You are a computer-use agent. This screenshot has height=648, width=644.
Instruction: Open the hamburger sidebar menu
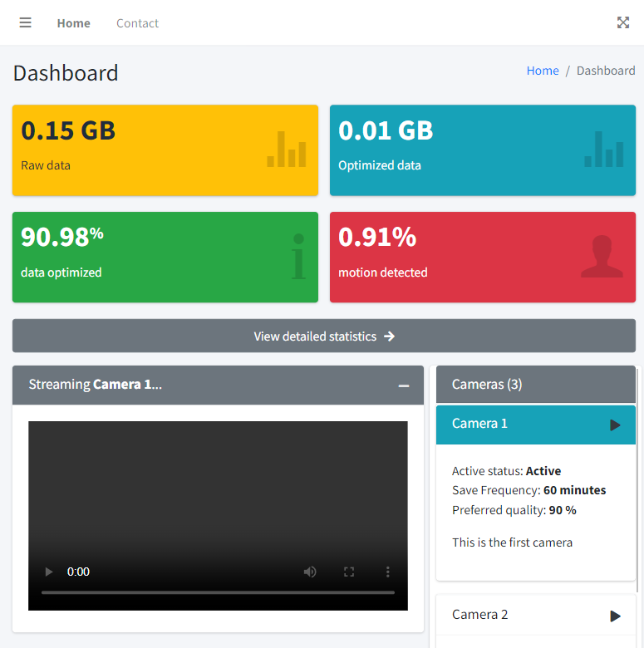pyautogui.click(x=25, y=22)
